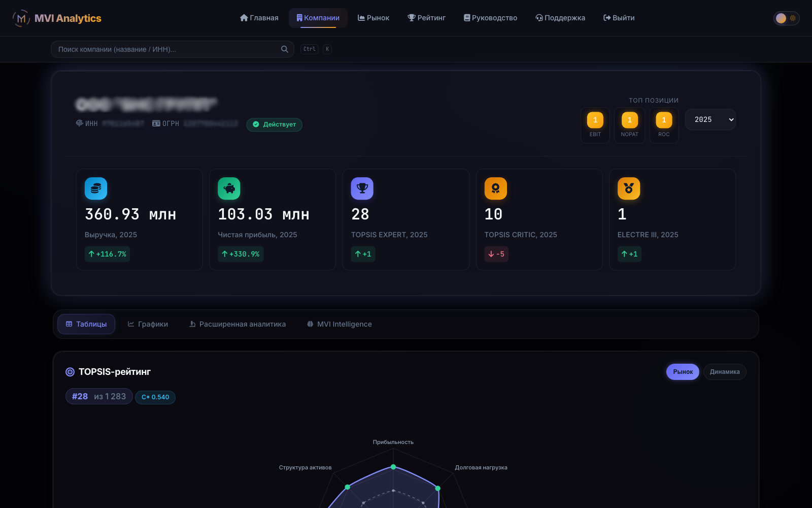This screenshot has width=812, height=508.
Task: Open the Поддержка support page
Action: [x=560, y=18]
